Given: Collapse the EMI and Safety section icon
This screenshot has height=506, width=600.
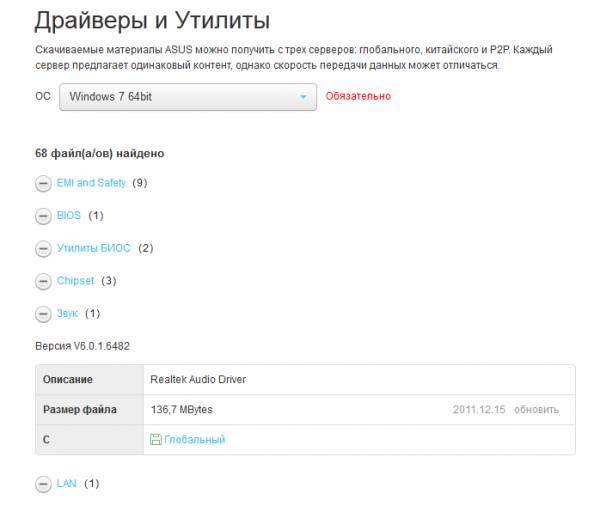Looking at the screenshot, I should click(x=43, y=184).
